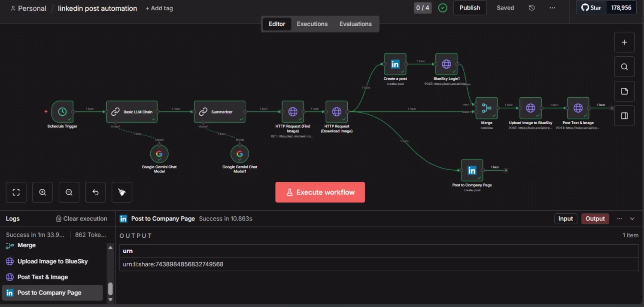Viewport: 644px width, 307px height.
Task: Click the linkedin post automation title
Action: [97, 8]
